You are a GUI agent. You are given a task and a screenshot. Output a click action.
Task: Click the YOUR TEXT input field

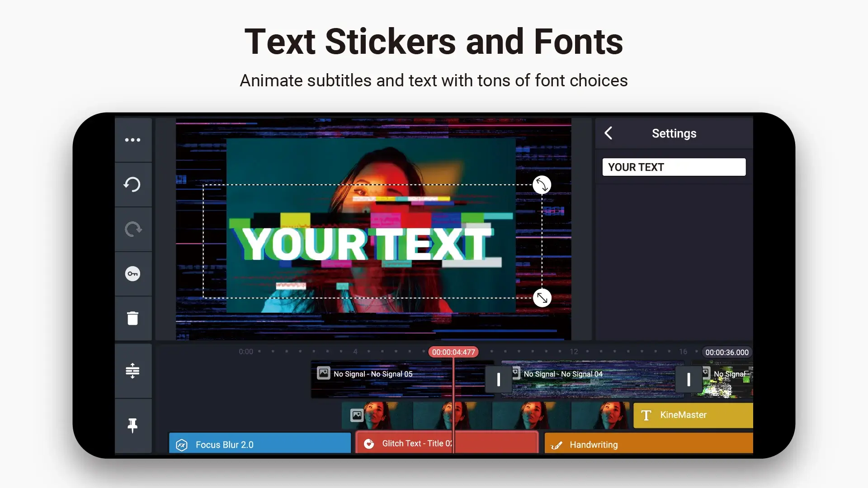coord(674,167)
